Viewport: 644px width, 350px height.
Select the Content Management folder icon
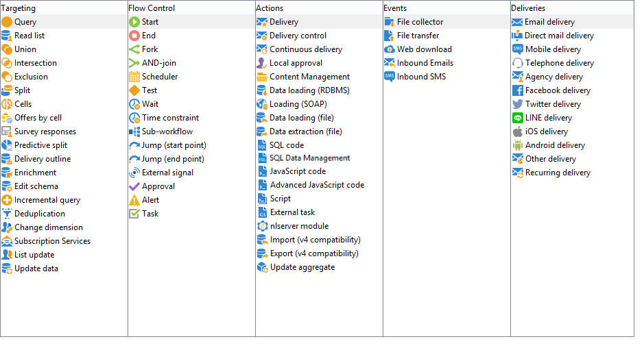coord(261,77)
